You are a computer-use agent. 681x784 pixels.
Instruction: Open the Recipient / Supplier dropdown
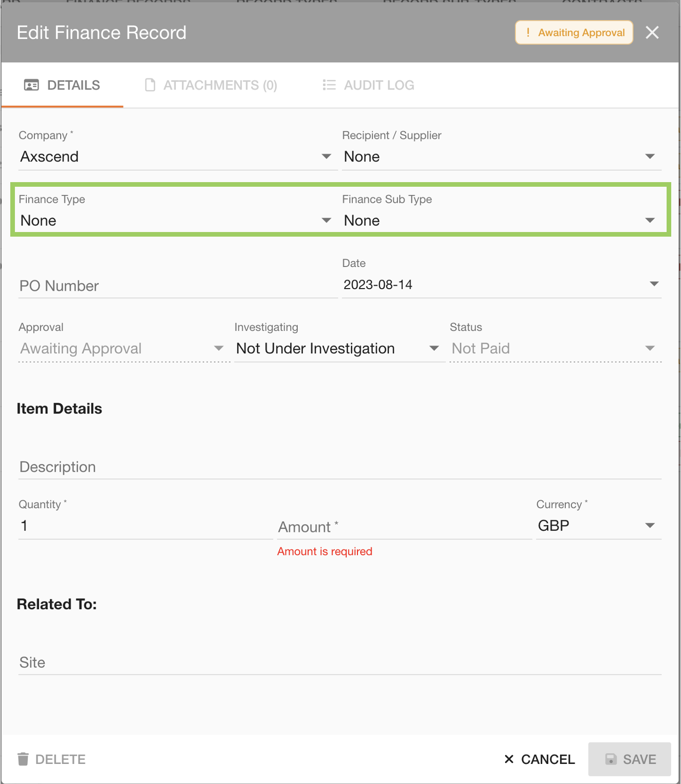click(x=650, y=156)
